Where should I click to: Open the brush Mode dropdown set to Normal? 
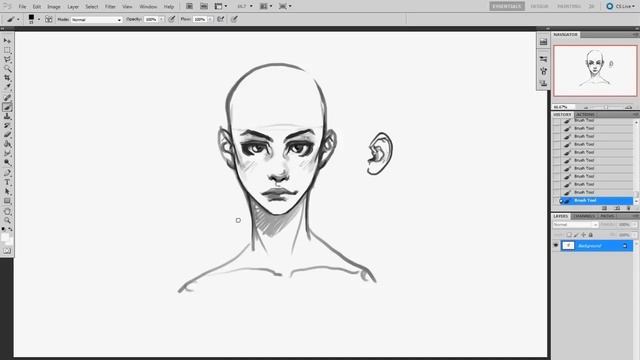[97, 20]
